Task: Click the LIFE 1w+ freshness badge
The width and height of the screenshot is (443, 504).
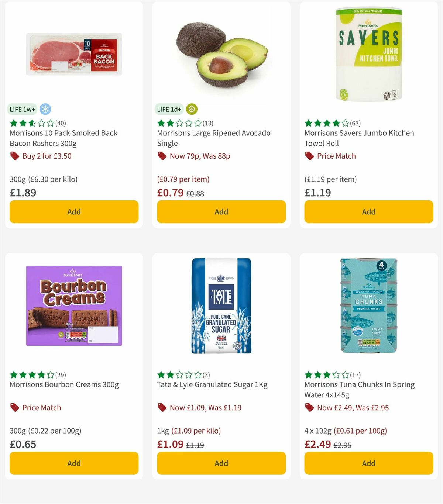Action: click(x=22, y=109)
